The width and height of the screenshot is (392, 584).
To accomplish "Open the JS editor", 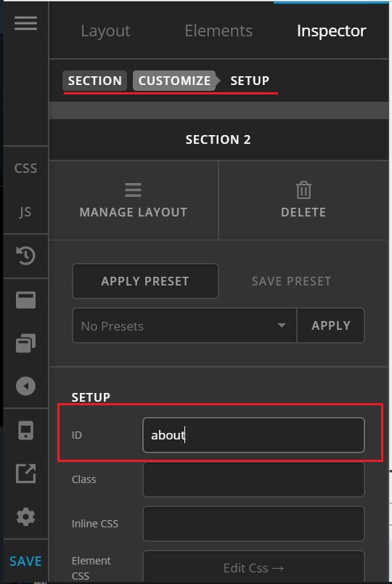I will pos(25,212).
